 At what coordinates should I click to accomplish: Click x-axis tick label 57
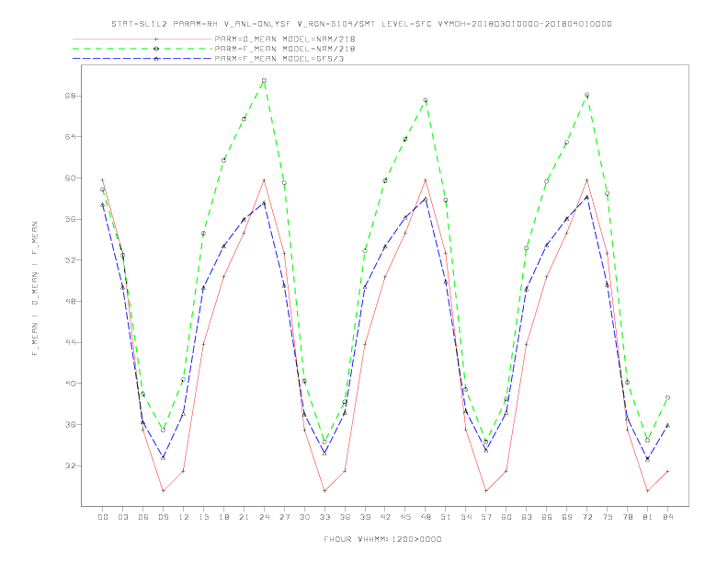pyautogui.click(x=486, y=517)
